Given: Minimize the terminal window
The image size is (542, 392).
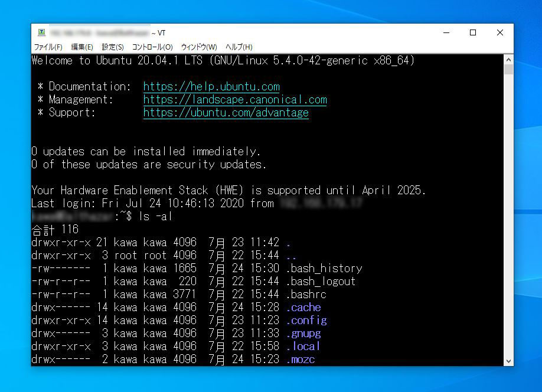Looking at the screenshot, I should (446, 32).
